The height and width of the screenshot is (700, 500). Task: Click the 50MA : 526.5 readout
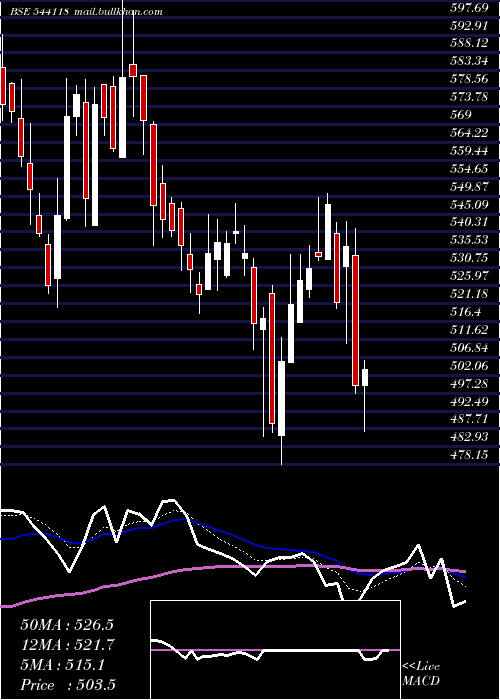(67, 625)
